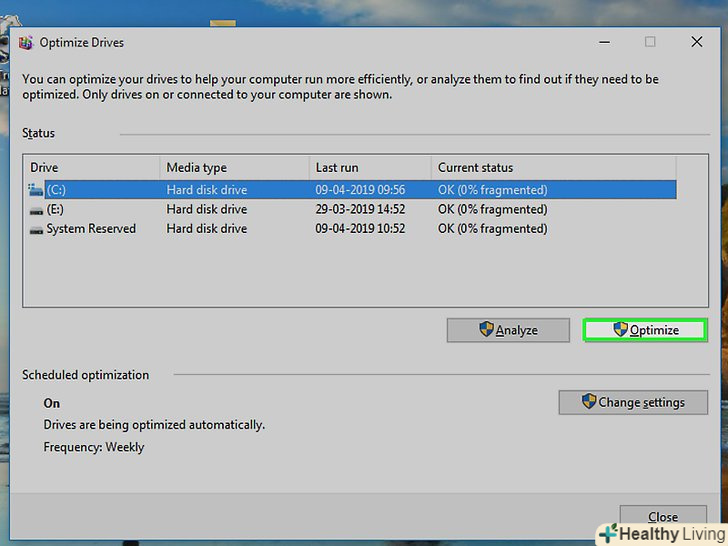Click the Analyze button
The image size is (728, 546).
(x=508, y=330)
